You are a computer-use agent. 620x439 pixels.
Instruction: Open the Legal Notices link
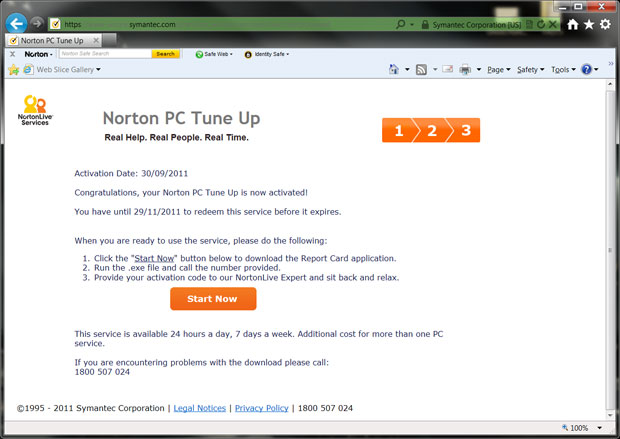pyautogui.click(x=200, y=408)
